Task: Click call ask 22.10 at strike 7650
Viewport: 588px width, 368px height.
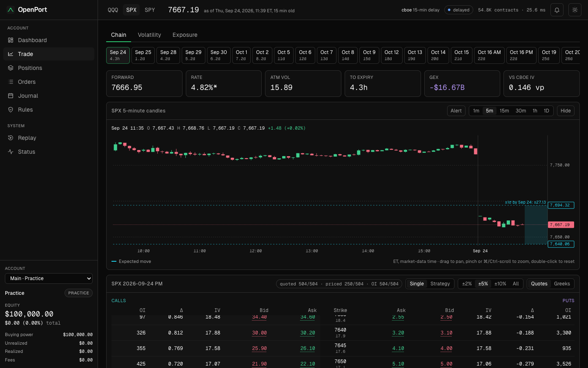Action: (307, 364)
